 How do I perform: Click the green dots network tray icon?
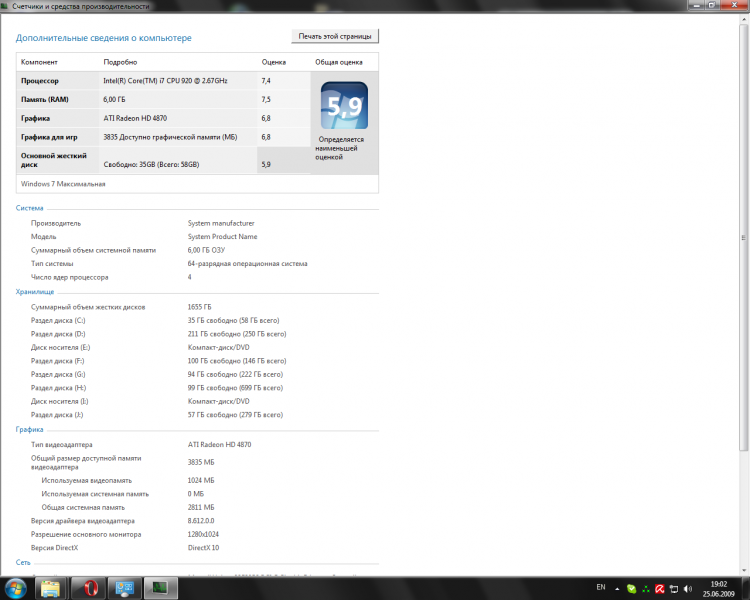pyautogui.click(x=646, y=589)
